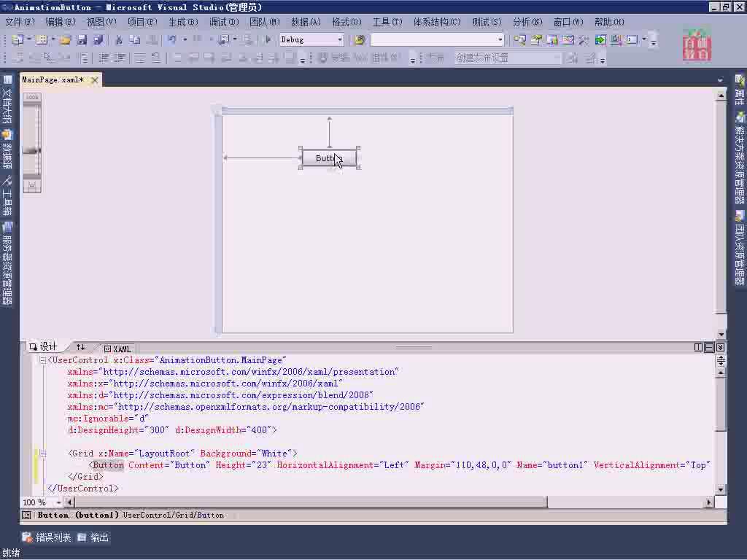Screen dimensions: 747x560
Task: Click the Undo toolbar icon
Action: pos(171,40)
